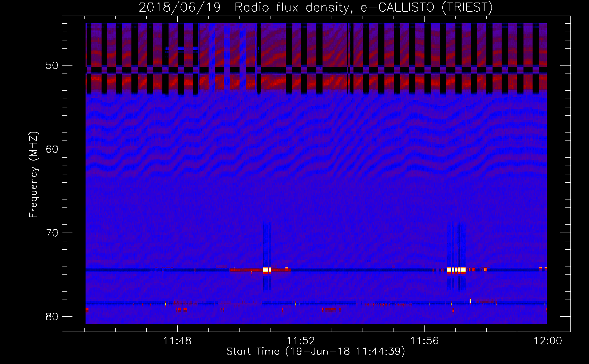Click the 50 frequency tick label
Viewport: 589px width, 364px height.
pos(52,66)
